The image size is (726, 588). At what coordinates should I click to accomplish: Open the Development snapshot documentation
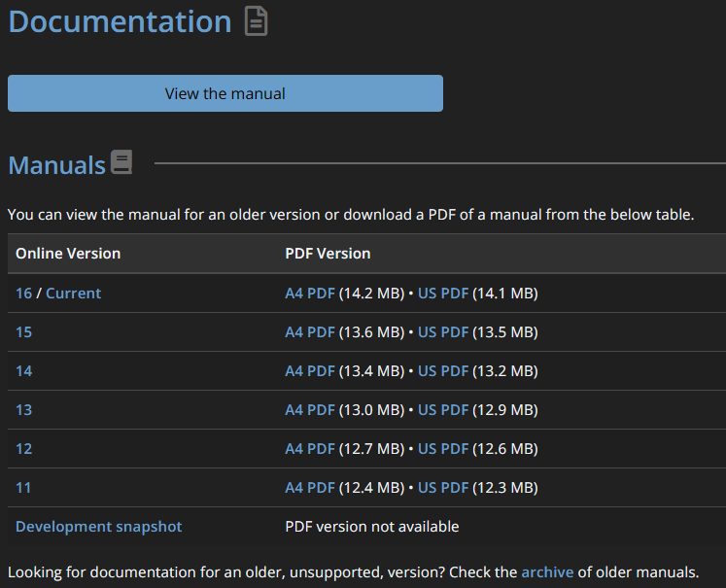(x=98, y=526)
